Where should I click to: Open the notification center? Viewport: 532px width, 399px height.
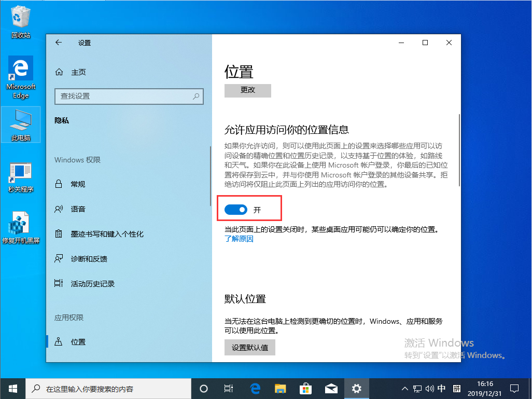(514, 388)
